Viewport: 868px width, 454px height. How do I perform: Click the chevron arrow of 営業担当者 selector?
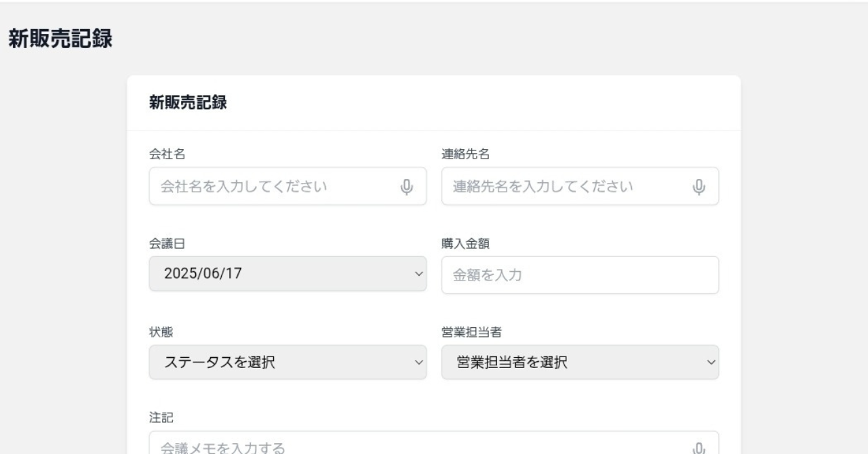click(x=711, y=363)
